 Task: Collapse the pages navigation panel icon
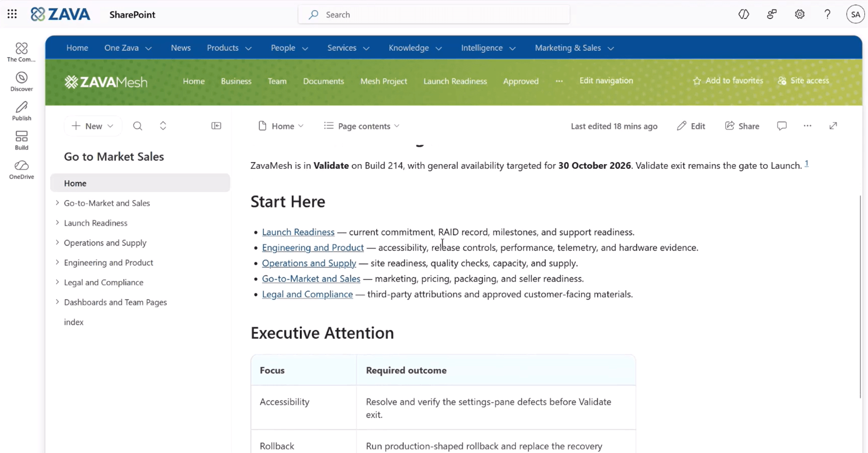tap(216, 126)
